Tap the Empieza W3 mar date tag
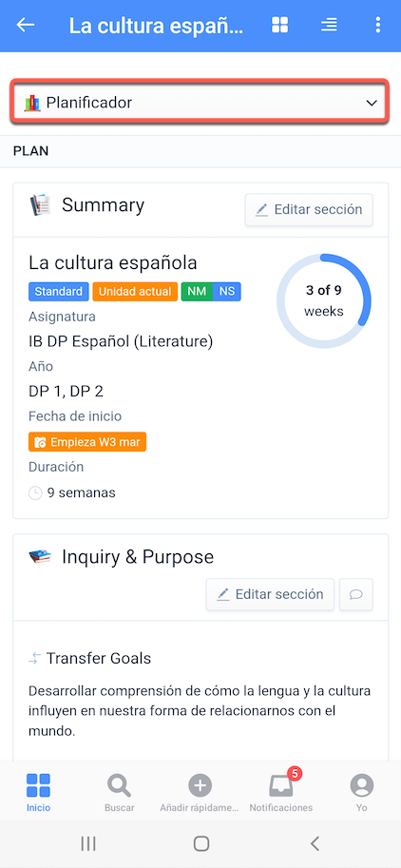The width and height of the screenshot is (401, 868). tap(87, 442)
